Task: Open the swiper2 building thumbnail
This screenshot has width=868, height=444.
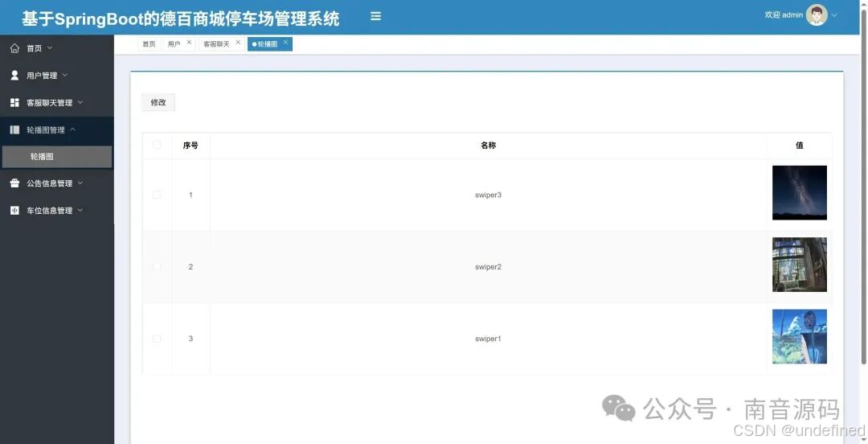Action: click(800, 265)
